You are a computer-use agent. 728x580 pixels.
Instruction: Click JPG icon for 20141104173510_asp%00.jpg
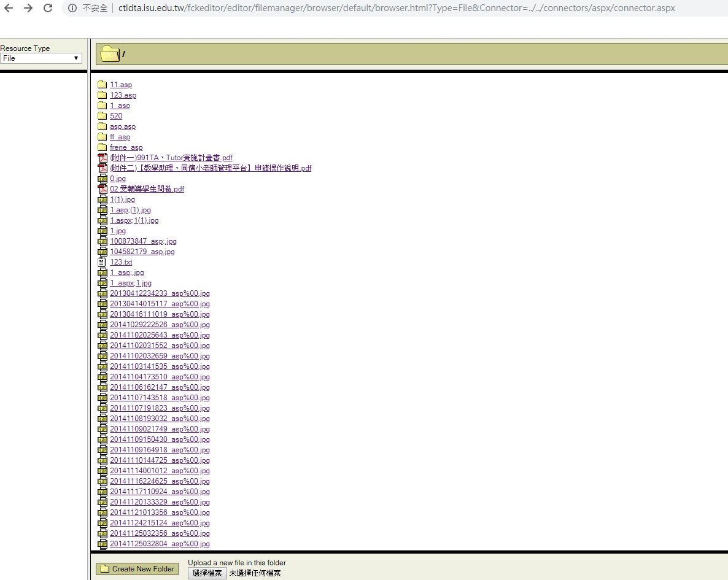click(102, 377)
